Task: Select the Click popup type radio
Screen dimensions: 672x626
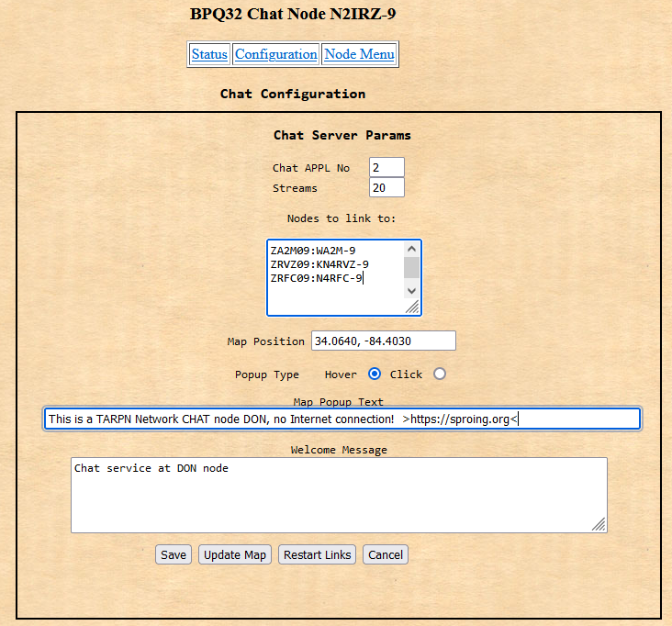Action: tap(440, 374)
